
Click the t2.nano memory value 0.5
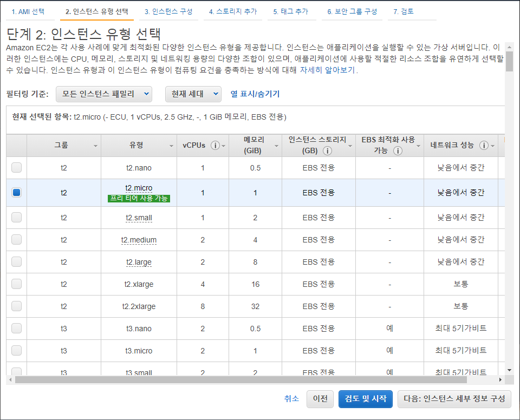pos(255,168)
